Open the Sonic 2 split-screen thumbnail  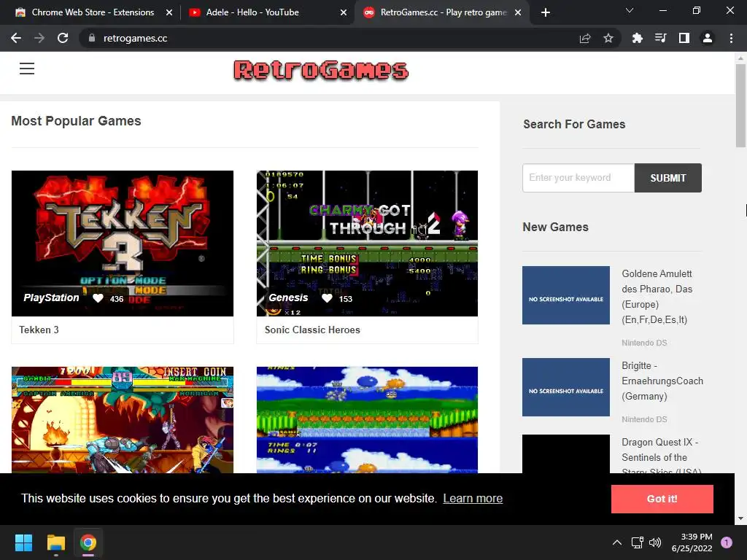tap(367, 419)
